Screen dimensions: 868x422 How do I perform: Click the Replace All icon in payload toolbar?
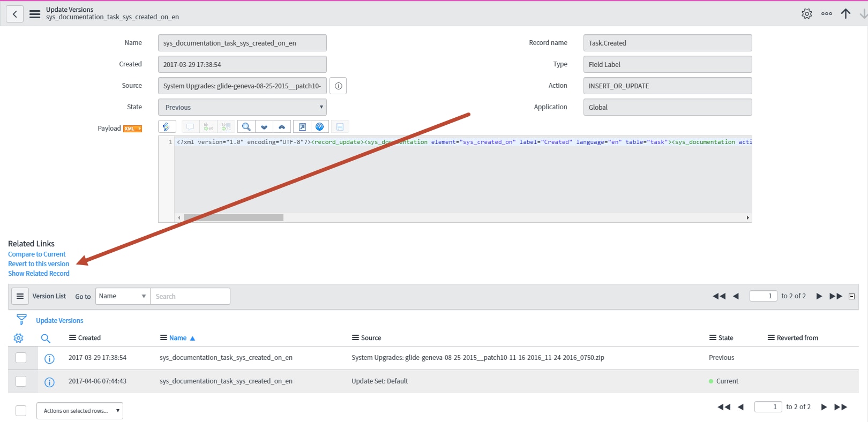pos(226,127)
